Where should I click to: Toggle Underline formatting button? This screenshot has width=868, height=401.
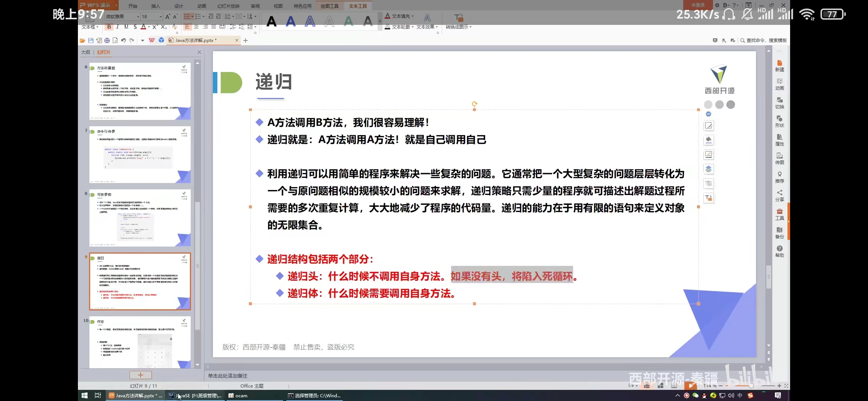click(x=126, y=27)
